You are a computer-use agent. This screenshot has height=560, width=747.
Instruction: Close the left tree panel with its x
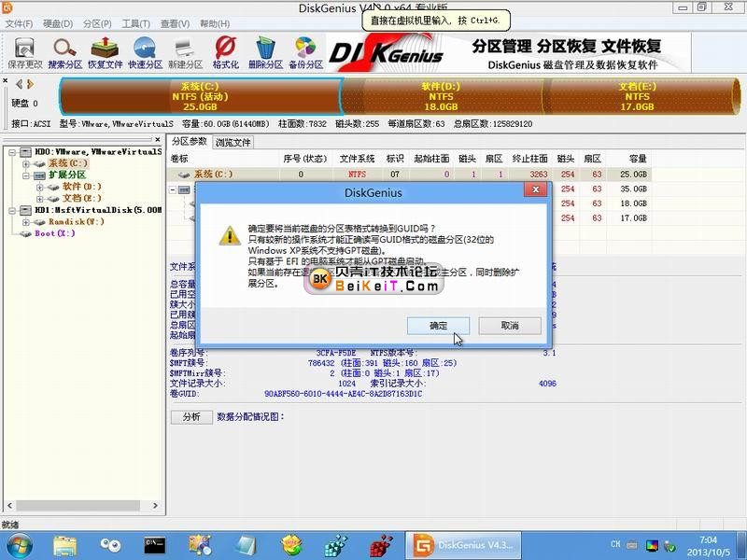click(x=158, y=139)
